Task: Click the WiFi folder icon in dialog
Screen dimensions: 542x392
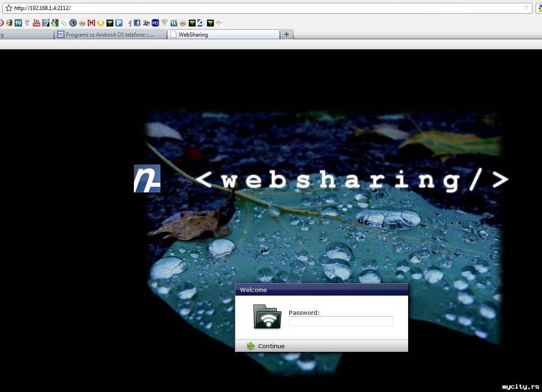Action: (x=267, y=317)
